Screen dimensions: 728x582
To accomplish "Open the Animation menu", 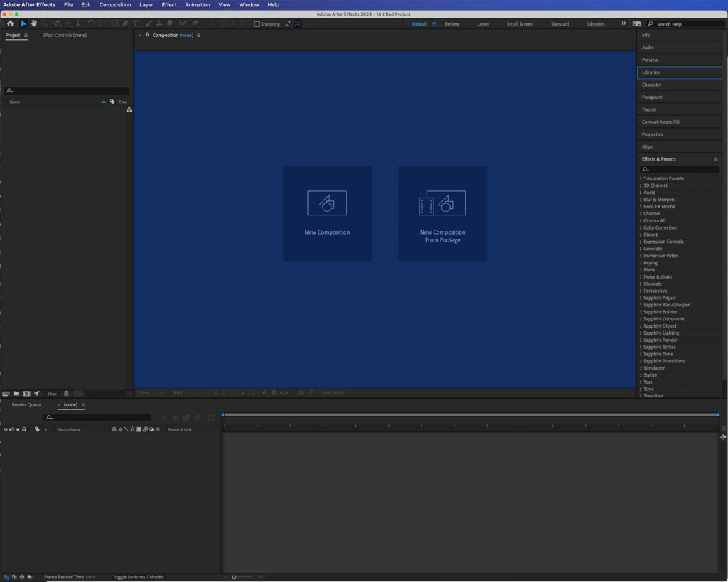I will coord(198,5).
